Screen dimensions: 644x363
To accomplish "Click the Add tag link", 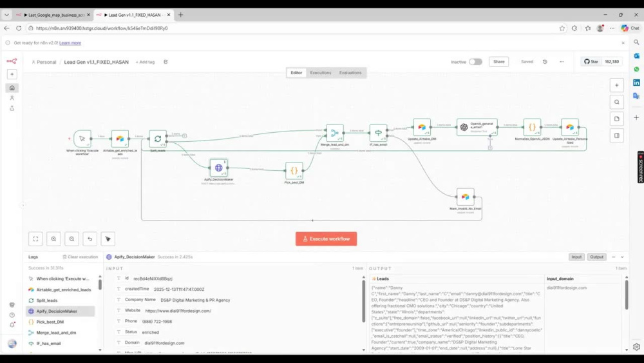I will [145, 62].
